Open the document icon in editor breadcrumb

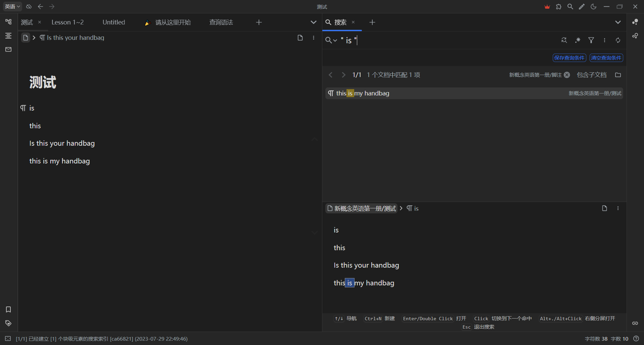pos(25,38)
